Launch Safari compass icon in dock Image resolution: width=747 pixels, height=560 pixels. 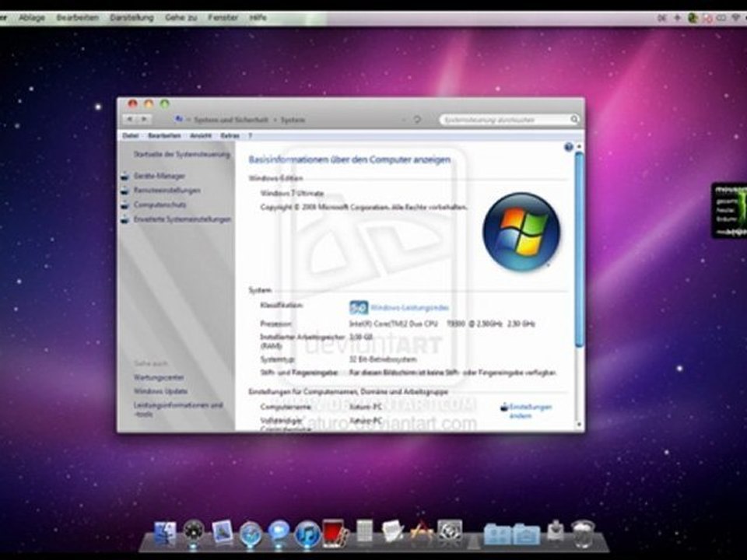(x=251, y=533)
